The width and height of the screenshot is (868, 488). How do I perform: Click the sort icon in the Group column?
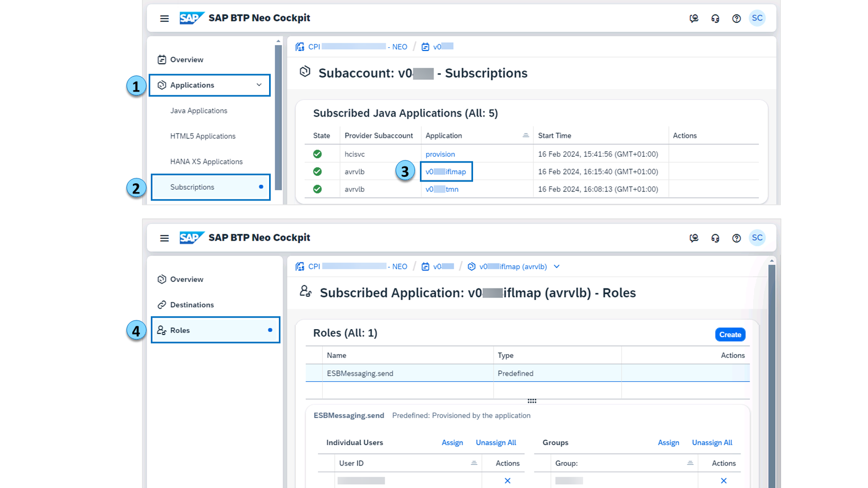tap(690, 463)
